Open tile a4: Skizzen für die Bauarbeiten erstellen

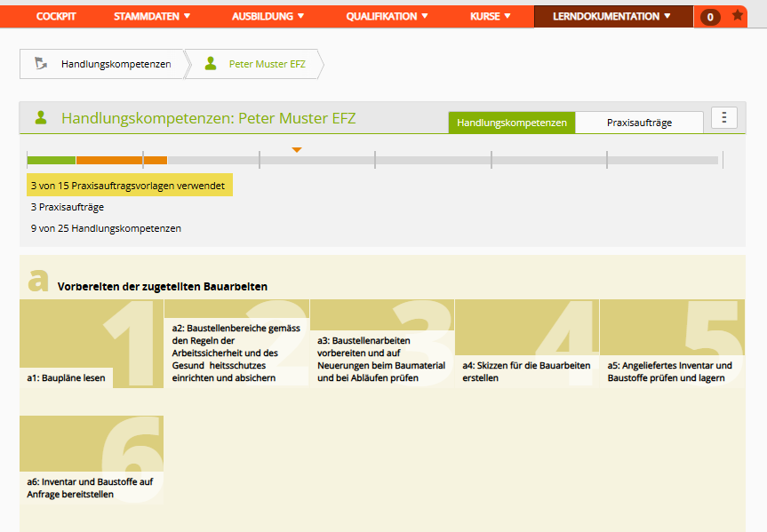pyautogui.click(x=527, y=344)
